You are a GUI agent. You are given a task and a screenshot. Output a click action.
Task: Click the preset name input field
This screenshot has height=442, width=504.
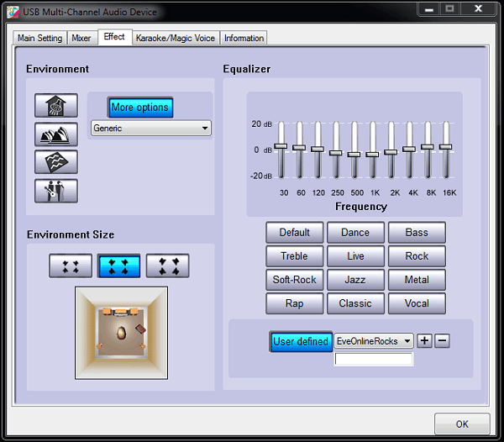point(374,359)
